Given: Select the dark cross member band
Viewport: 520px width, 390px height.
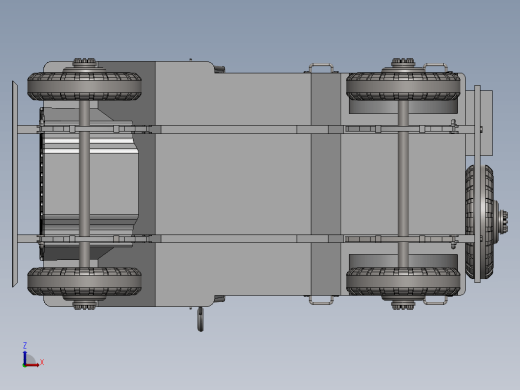Looking at the screenshot, I should 326,184.
